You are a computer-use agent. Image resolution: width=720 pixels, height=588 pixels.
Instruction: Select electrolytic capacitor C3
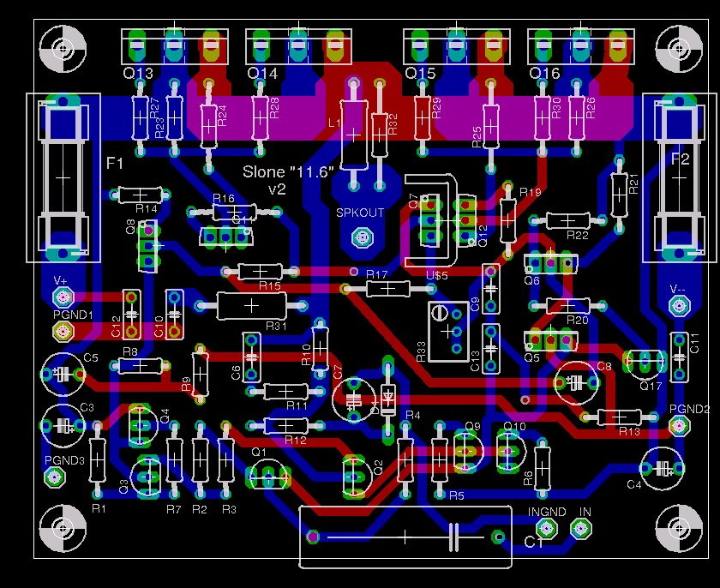(x=63, y=426)
